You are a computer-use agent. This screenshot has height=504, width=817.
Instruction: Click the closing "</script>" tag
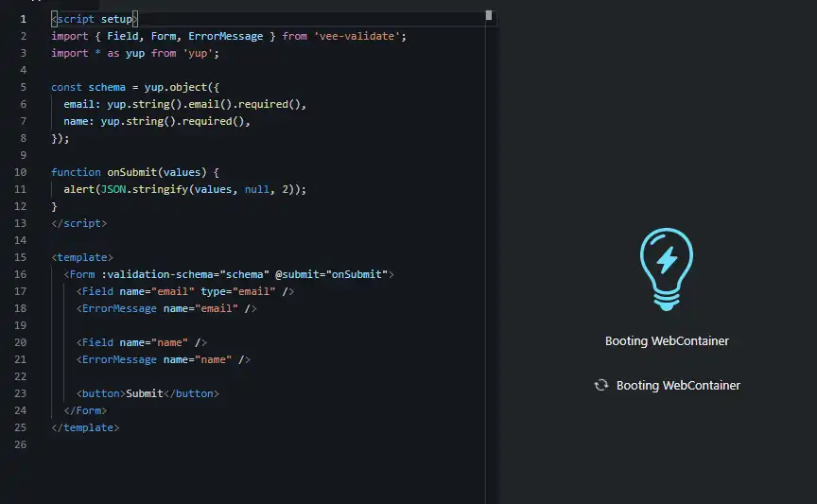pyautogui.click(x=78, y=223)
